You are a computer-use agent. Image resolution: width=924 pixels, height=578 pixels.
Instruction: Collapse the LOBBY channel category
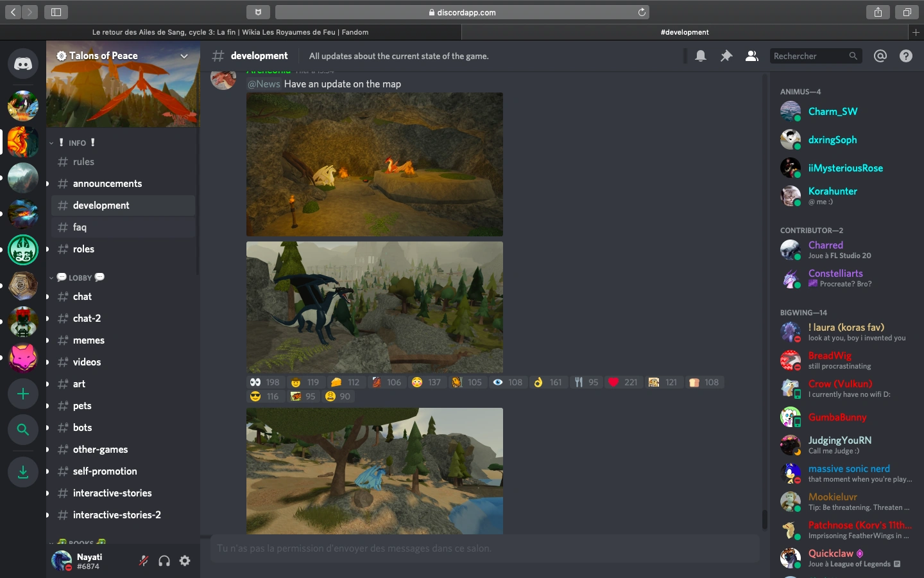[x=80, y=278]
